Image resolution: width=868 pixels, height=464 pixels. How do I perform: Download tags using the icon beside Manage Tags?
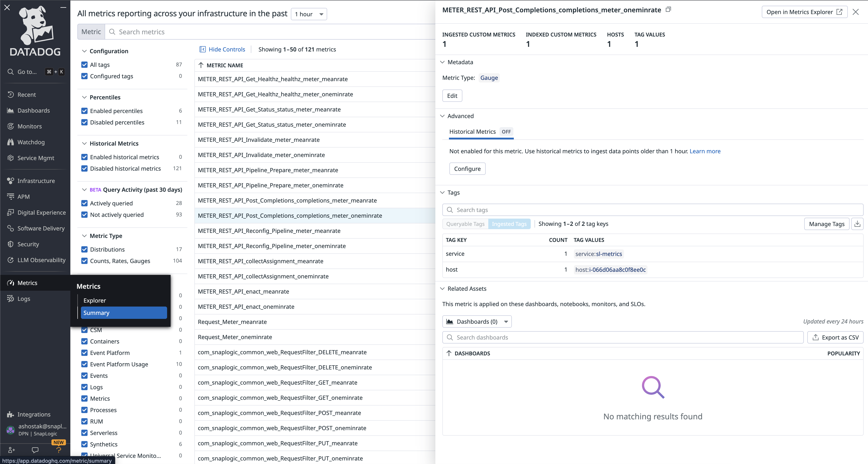pos(857,224)
